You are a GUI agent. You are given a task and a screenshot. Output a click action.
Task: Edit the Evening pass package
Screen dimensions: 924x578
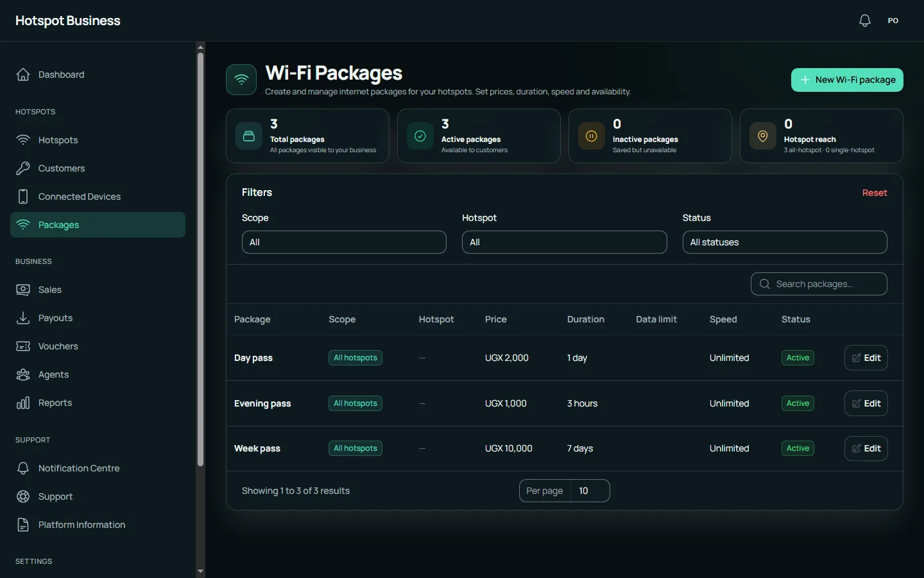866,403
